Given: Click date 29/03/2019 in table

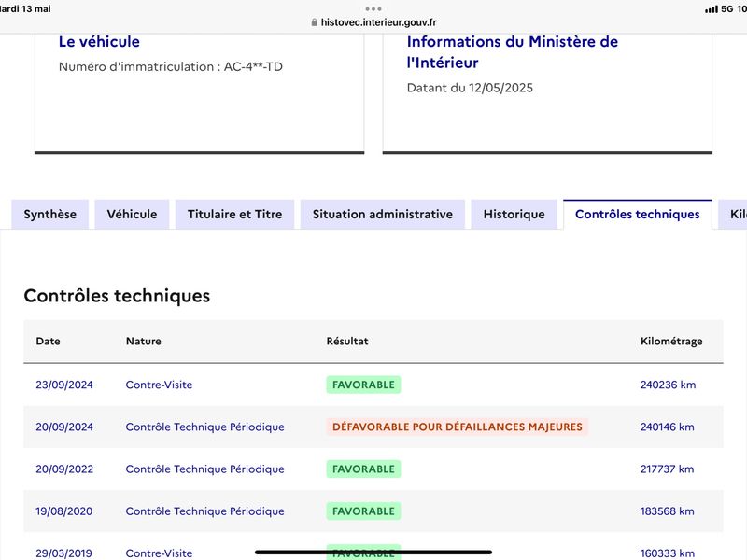Looking at the screenshot, I should (63, 553).
